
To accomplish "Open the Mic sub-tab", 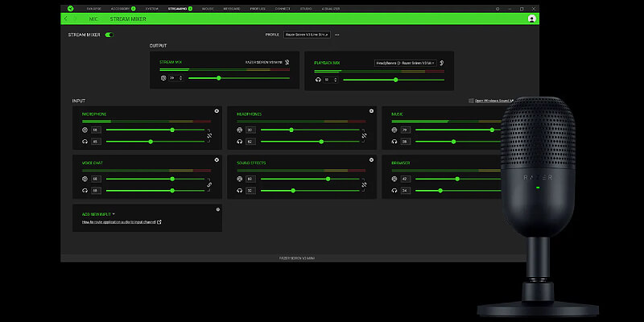I will coord(93,19).
